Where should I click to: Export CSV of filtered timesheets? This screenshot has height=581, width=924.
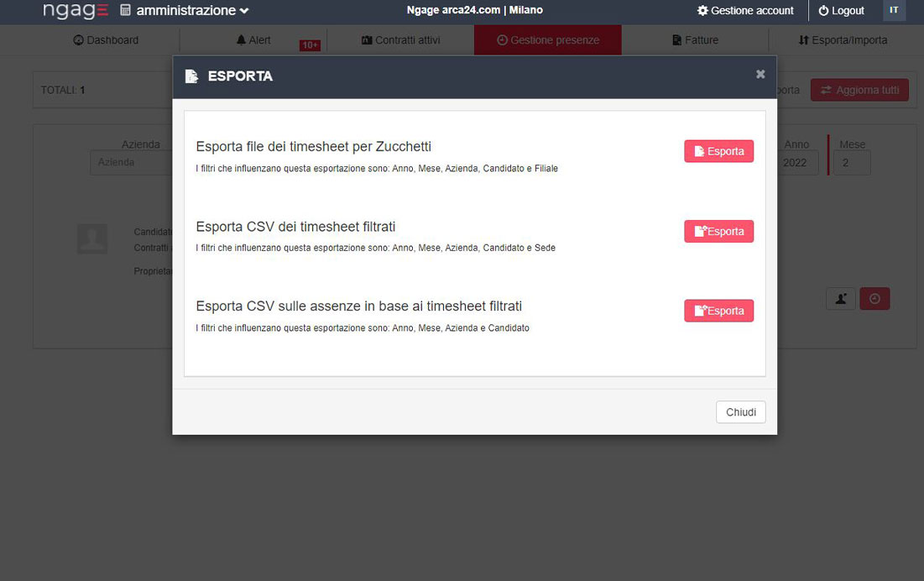tap(718, 232)
